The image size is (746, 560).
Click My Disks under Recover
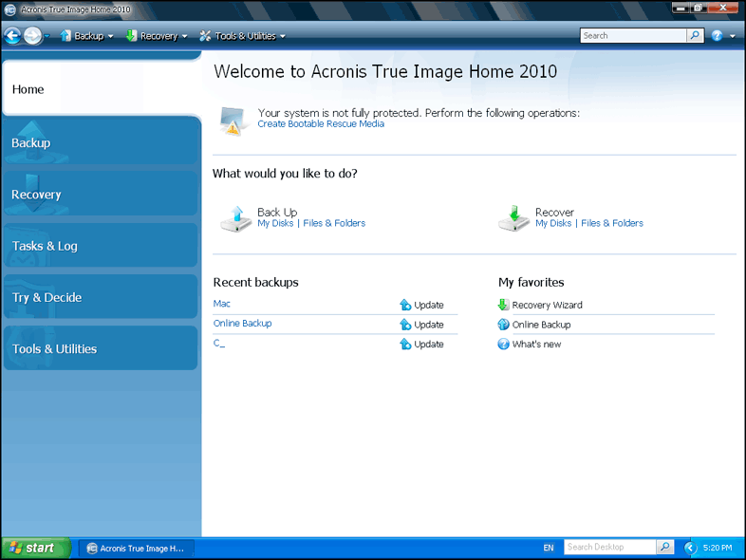tap(553, 223)
